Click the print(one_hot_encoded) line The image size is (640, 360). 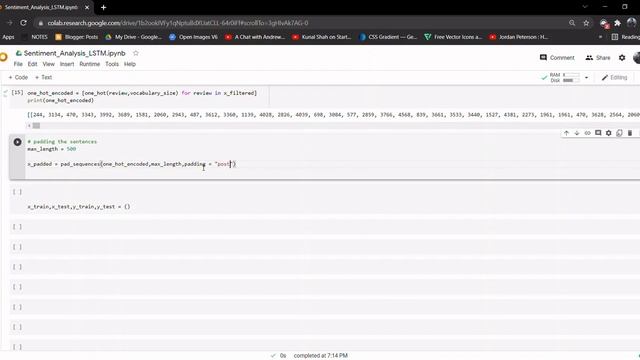[60, 100]
